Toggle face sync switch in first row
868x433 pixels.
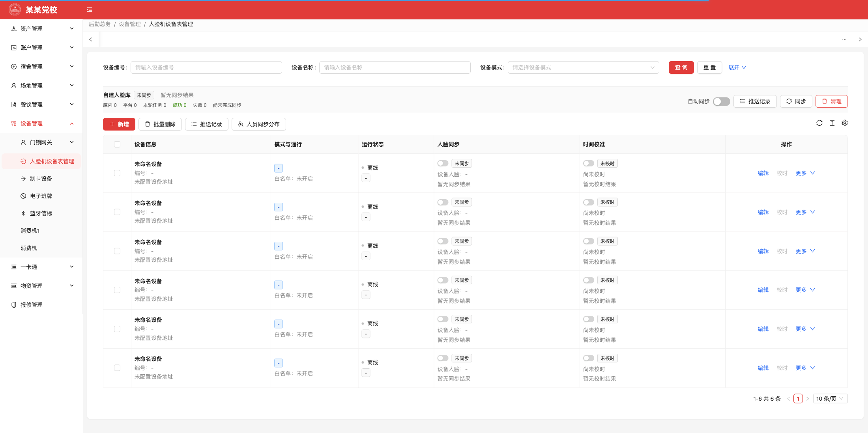click(443, 163)
